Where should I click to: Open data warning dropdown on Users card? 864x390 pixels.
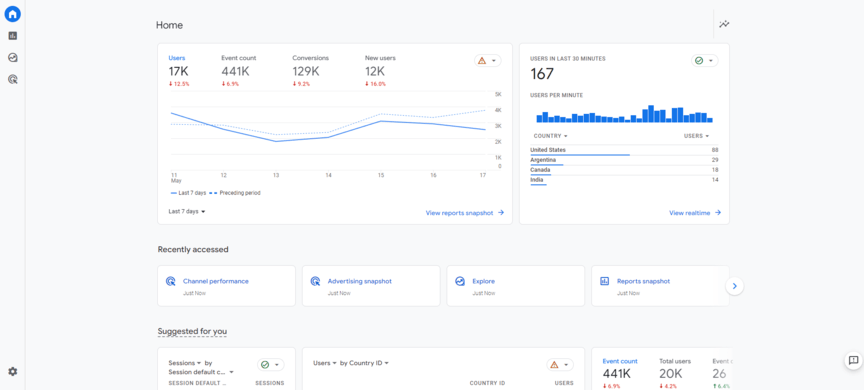pyautogui.click(x=488, y=61)
